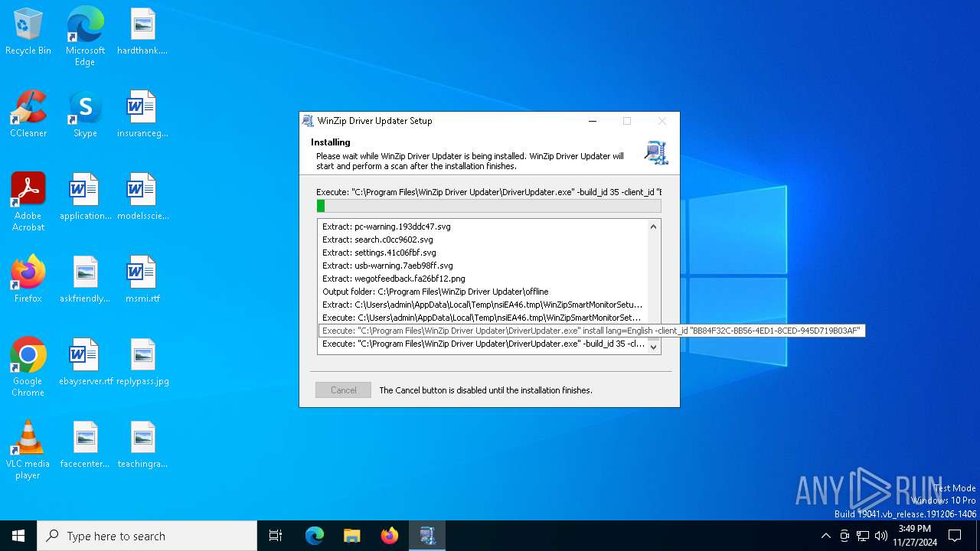Click the disabled Cancel button
This screenshot has height=551, width=980.
(343, 390)
